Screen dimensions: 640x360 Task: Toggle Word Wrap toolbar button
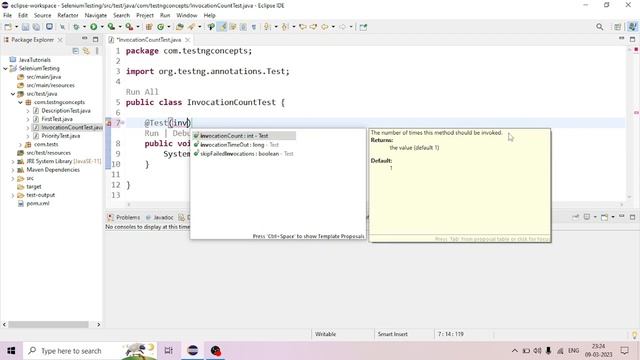[x=233, y=27]
